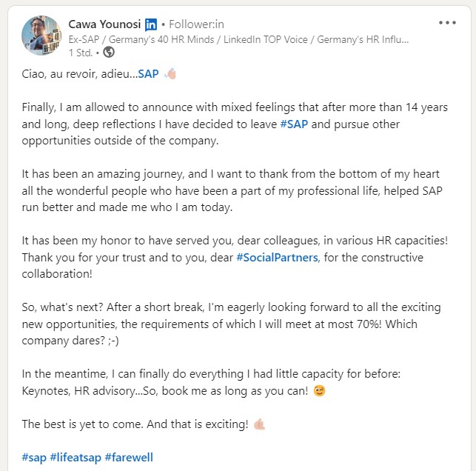This screenshot has width=476, height=471.
Task: Click the globe public visibility icon
Action: click(x=109, y=53)
